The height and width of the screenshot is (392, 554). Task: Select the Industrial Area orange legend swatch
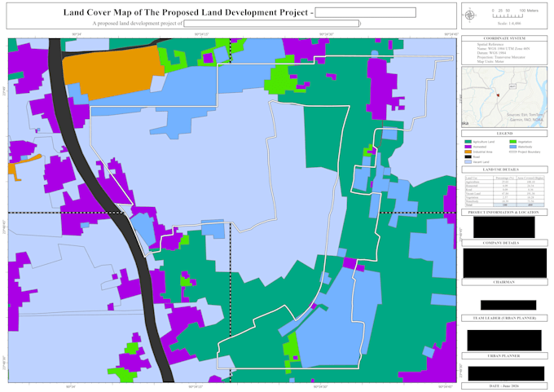[x=468, y=152]
